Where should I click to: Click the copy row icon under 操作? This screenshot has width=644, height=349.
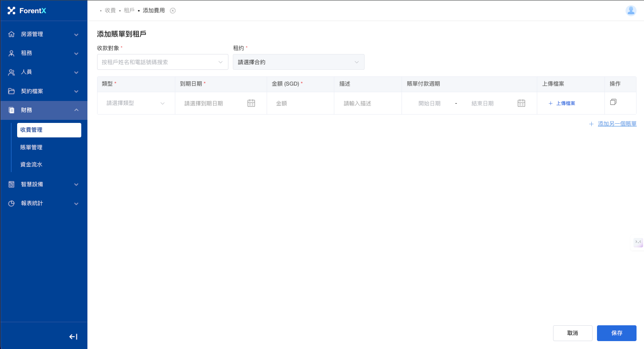[613, 102]
